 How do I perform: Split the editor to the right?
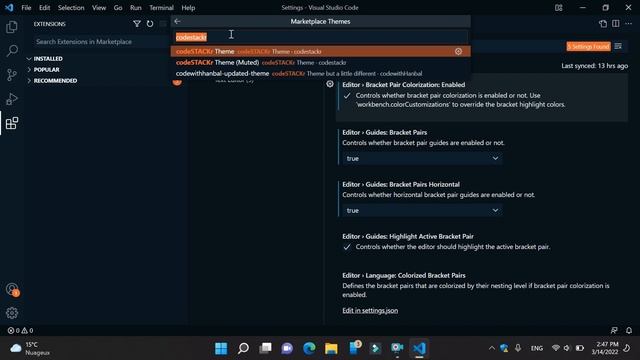click(x=616, y=24)
